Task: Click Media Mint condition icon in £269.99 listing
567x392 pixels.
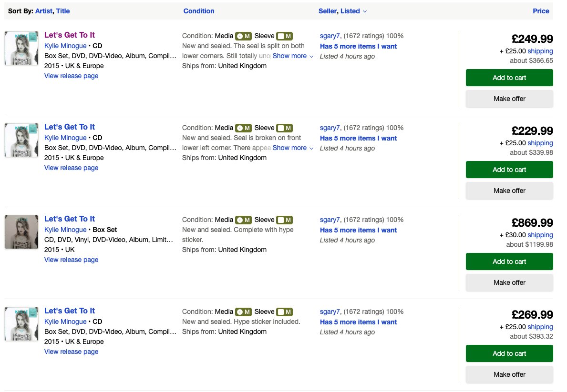Action: point(243,312)
